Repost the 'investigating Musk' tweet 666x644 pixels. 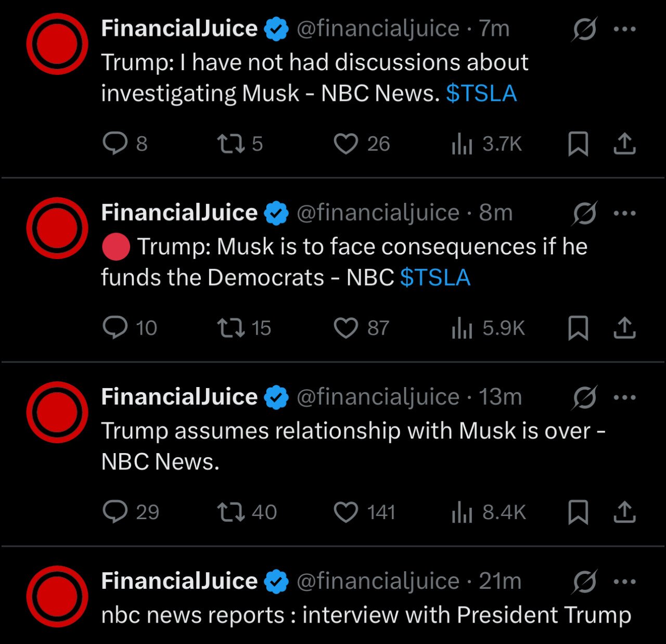pos(230,144)
